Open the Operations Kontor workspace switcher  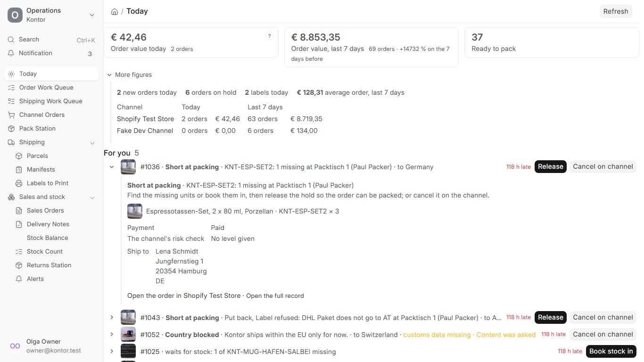pos(52,15)
